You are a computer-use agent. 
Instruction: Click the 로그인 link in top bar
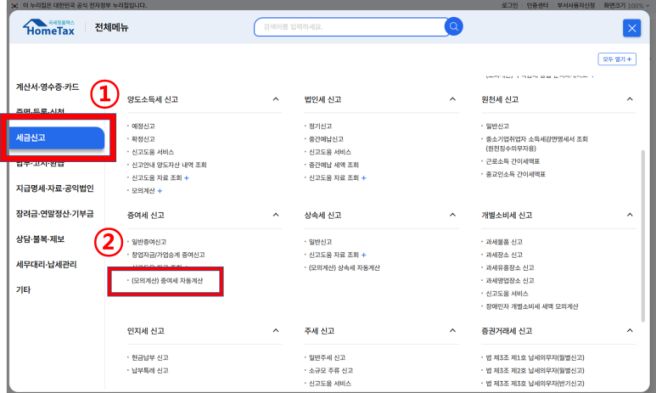pos(509,5)
